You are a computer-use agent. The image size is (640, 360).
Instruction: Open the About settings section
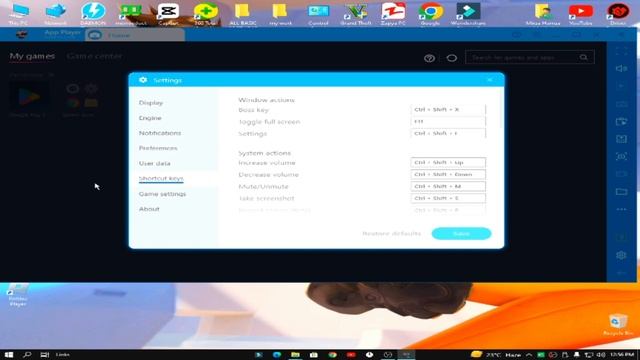pos(149,209)
